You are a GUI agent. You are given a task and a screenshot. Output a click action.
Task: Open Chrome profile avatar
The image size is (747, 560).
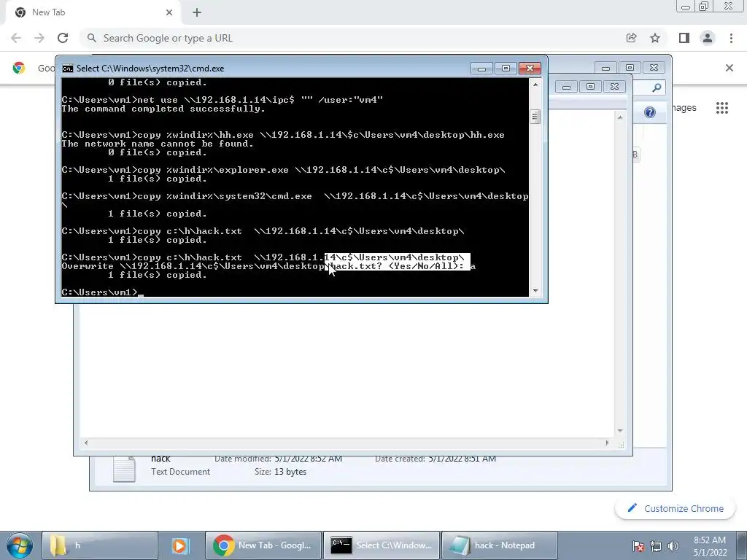click(708, 38)
